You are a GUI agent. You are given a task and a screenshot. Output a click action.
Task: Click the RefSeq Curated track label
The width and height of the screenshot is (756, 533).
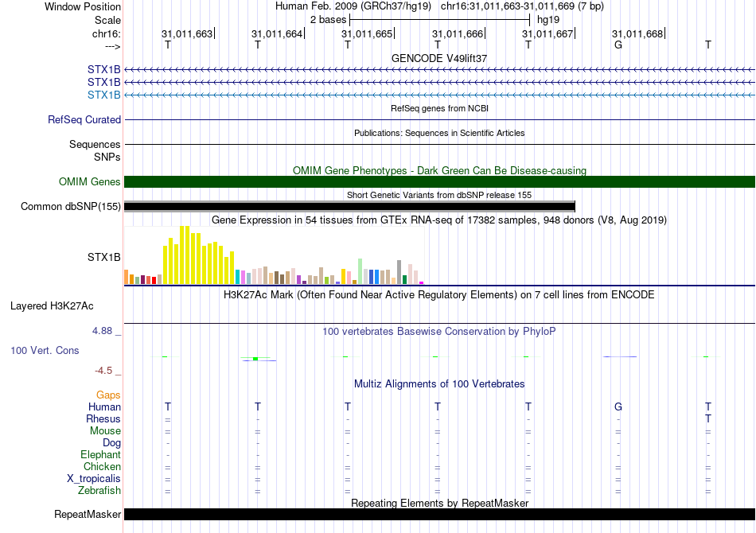coord(84,119)
